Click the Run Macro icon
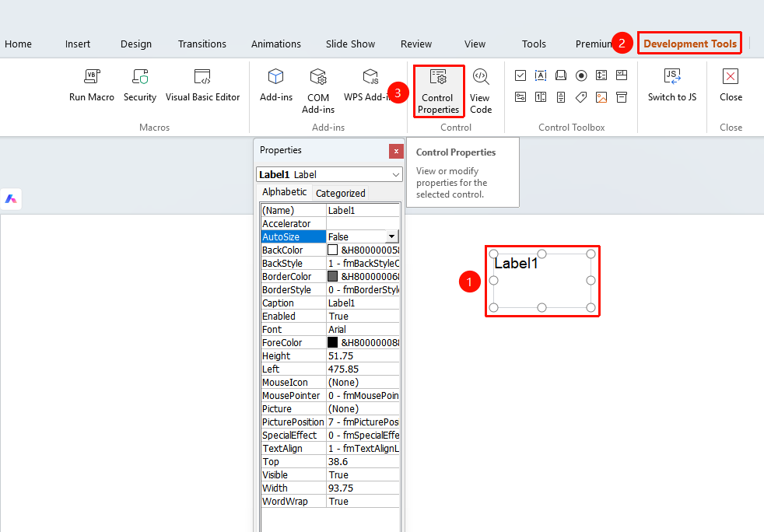 [x=92, y=76]
